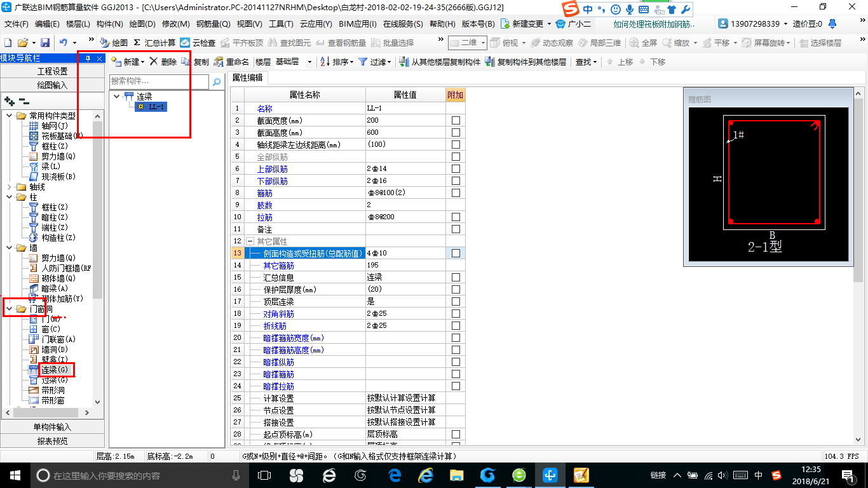
Task: Click the expand-all plus icon in the navigation tree
Action: click(x=9, y=100)
